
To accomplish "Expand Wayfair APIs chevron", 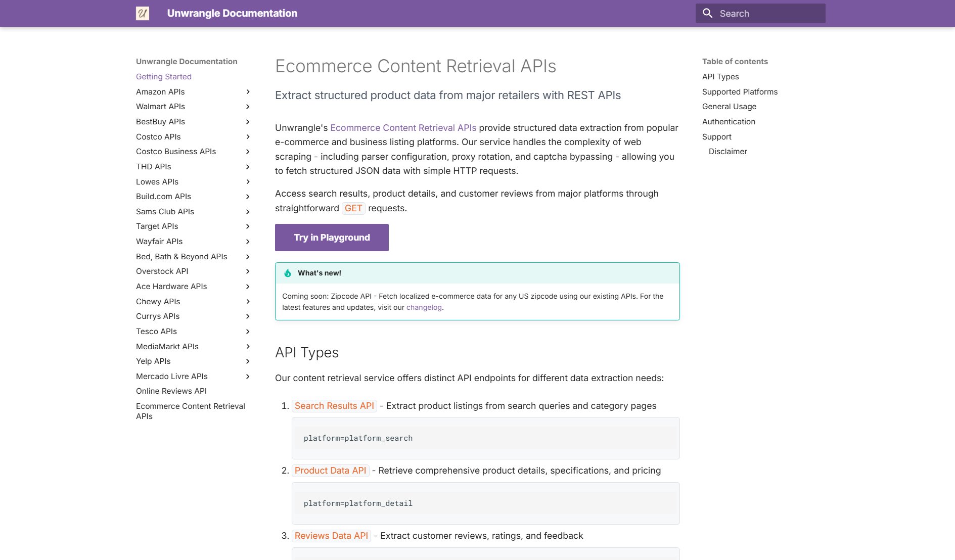I will click(248, 242).
